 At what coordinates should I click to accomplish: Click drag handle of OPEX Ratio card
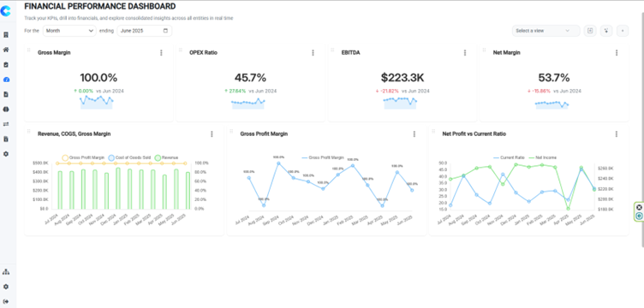coord(181,50)
